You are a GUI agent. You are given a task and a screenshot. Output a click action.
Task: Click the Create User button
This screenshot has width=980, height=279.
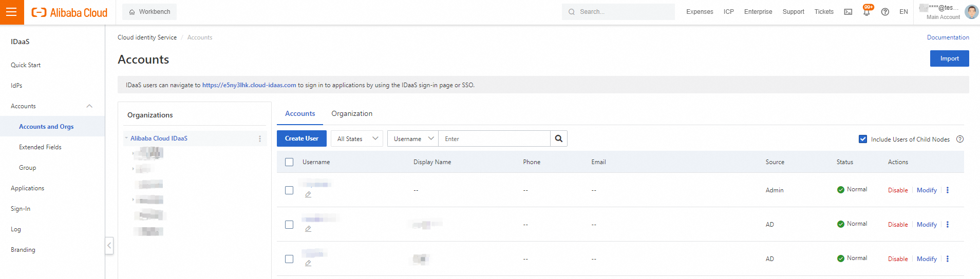(301, 138)
